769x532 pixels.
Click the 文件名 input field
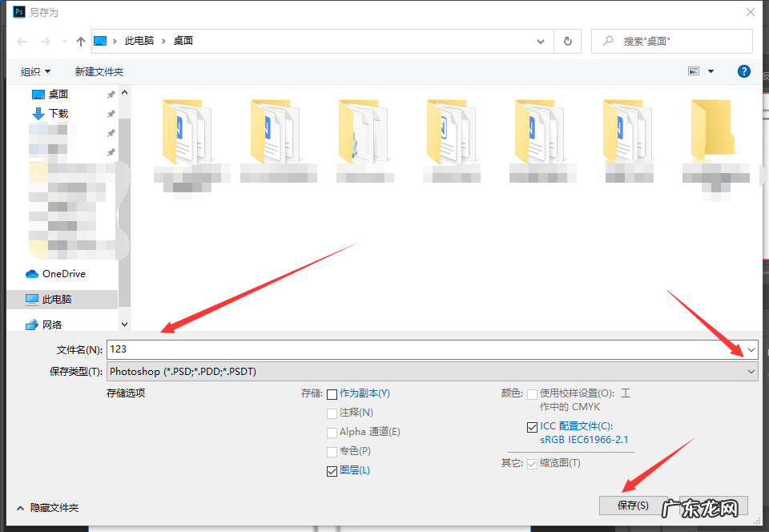[425, 349]
